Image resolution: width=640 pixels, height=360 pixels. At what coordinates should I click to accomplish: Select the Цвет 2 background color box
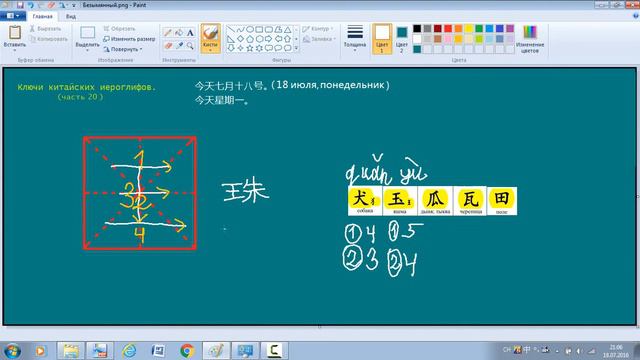coord(402,39)
